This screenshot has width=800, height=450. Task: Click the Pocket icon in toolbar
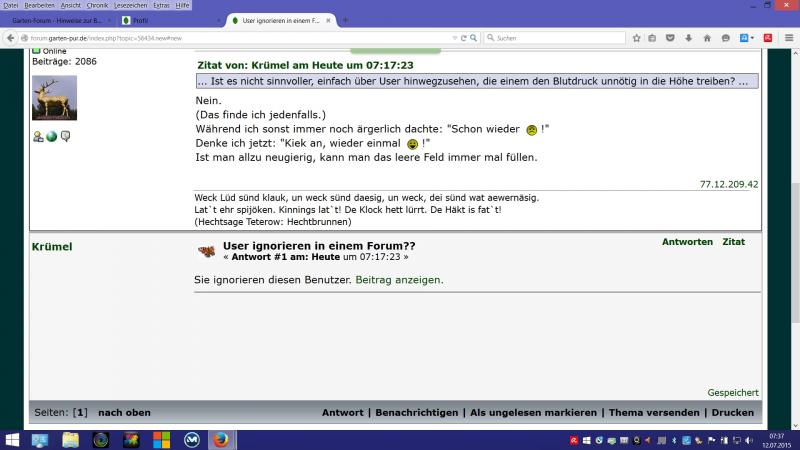point(671,38)
